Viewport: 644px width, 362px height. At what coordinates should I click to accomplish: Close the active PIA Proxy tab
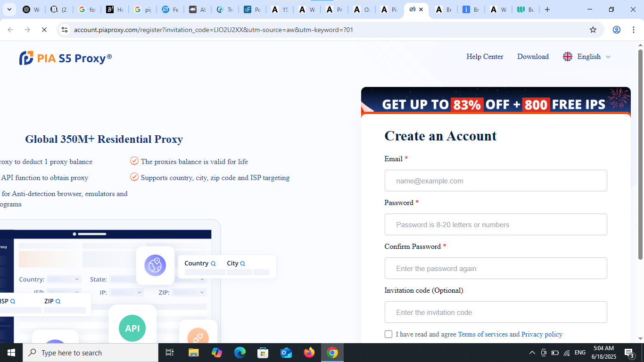pos(421,9)
